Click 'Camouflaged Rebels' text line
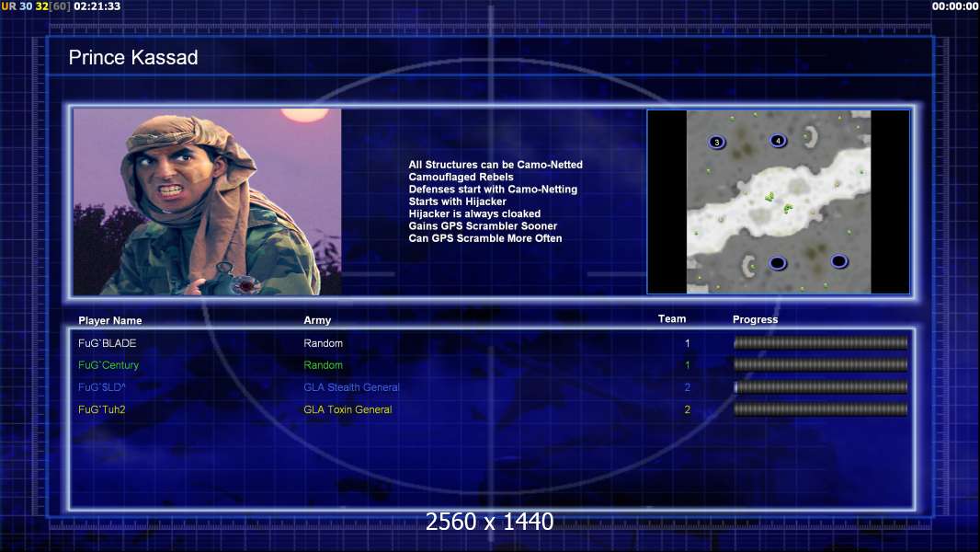This screenshot has height=552, width=980. click(462, 177)
